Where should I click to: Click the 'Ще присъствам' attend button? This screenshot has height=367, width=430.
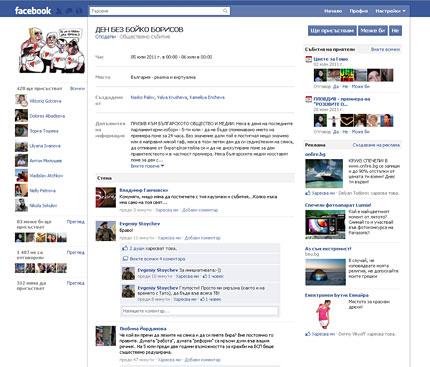(332, 31)
